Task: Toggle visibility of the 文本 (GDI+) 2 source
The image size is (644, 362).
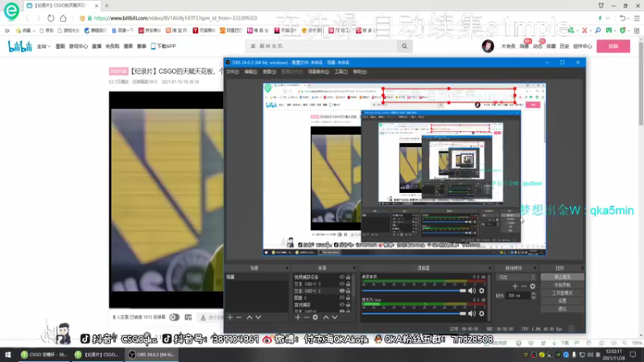Action: click(341, 290)
